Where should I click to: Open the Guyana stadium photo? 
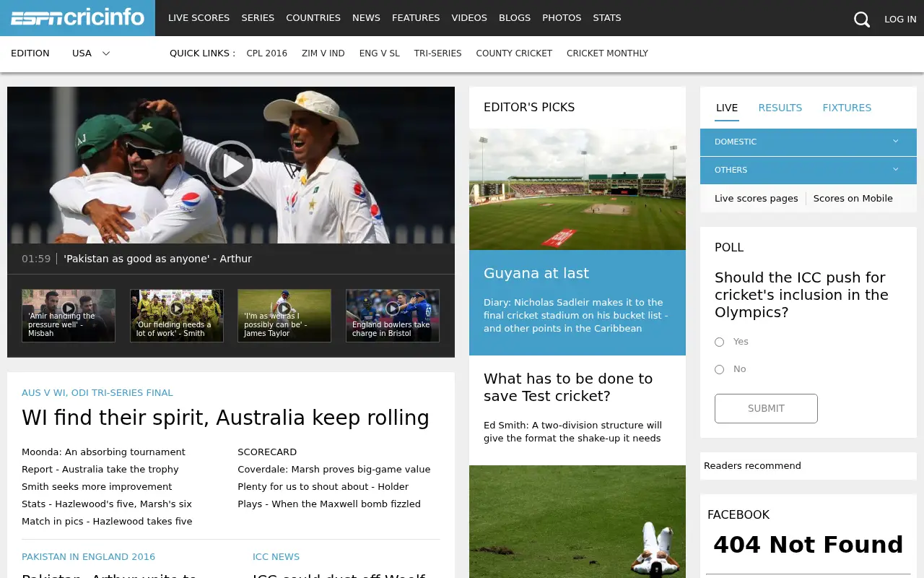[x=577, y=189]
